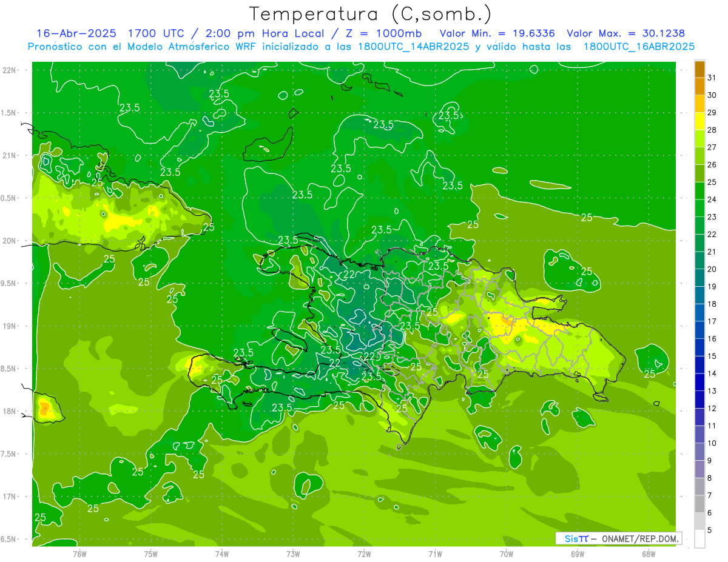
Task: Click the "Valor Max. = 30.1238" text
Action: [625, 34]
